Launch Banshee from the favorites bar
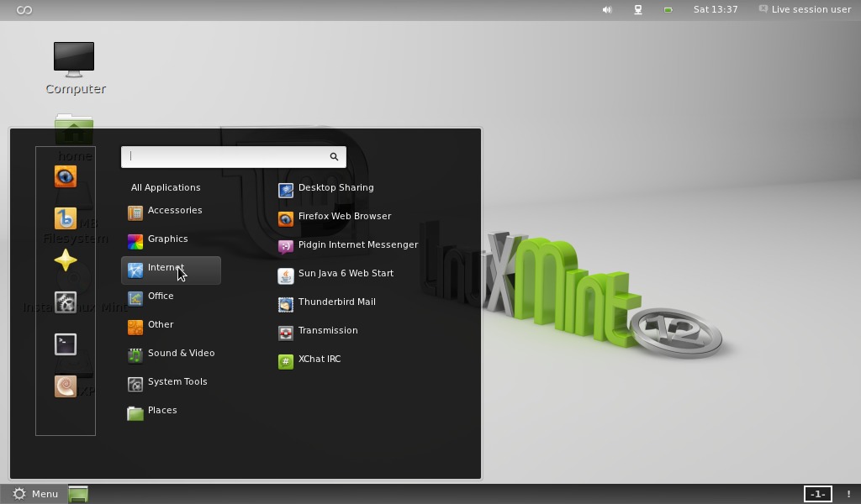 [66, 218]
